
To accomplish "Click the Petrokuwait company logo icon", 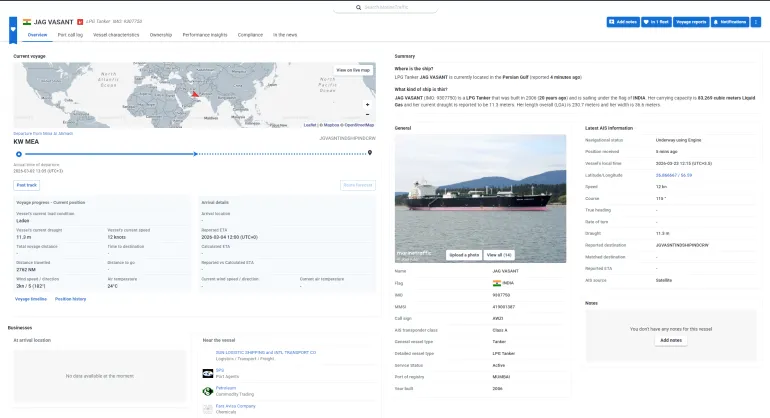I will point(206,389).
